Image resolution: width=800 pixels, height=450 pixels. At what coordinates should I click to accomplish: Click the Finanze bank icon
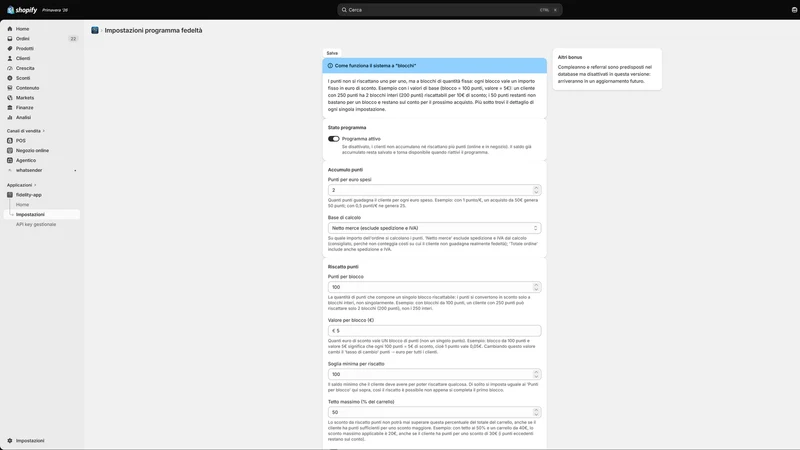(x=10, y=108)
